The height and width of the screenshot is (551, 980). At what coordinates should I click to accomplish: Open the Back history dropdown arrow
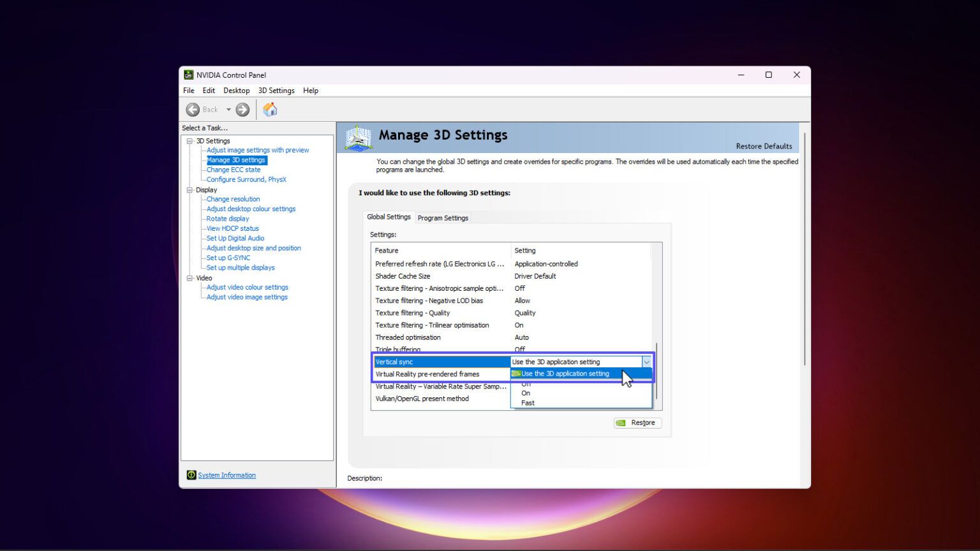click(x=228, y=110)
